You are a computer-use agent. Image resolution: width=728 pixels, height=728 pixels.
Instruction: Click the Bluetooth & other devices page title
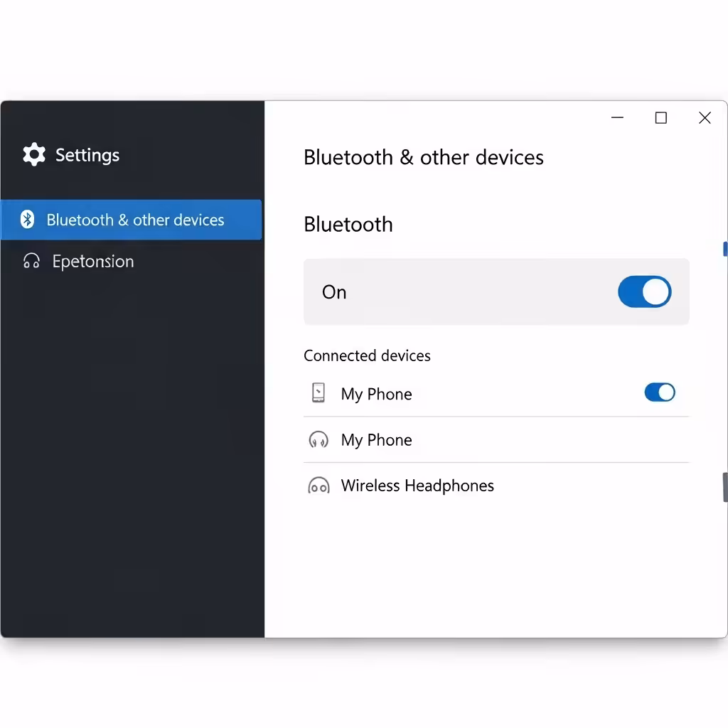(424, 157)
